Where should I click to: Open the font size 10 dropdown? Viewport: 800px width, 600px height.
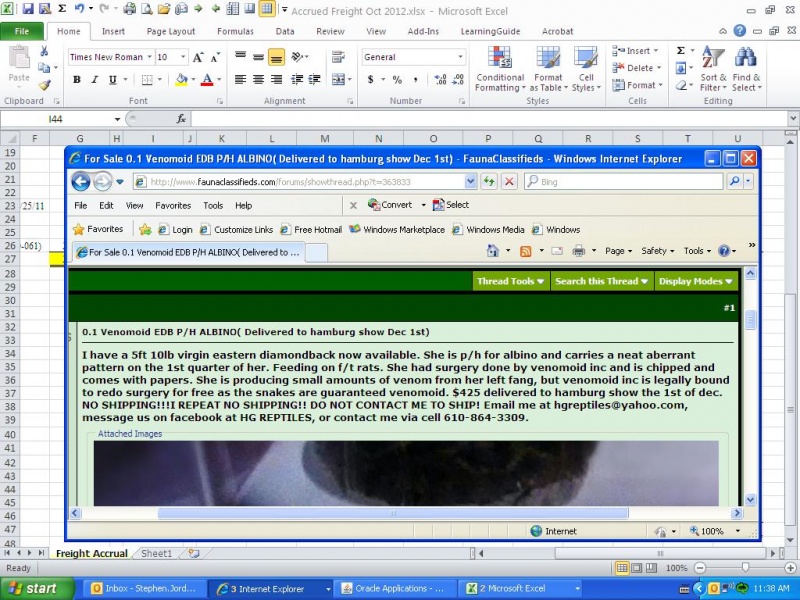pos(183,57)
